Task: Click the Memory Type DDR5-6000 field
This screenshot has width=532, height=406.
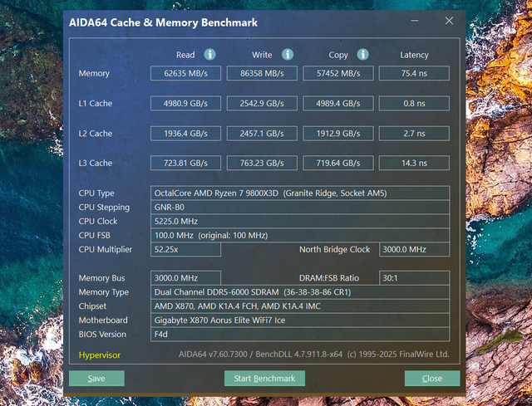Action: tap(300, 292)
